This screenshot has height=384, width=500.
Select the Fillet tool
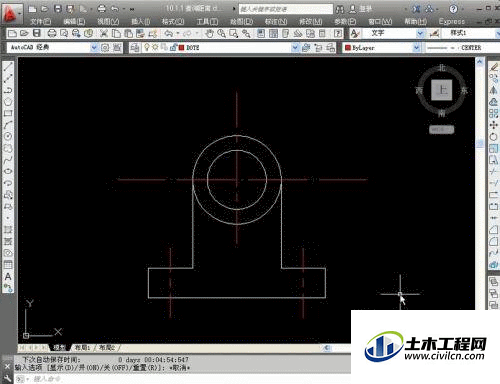pyautogui.click(x=494, y=241)
